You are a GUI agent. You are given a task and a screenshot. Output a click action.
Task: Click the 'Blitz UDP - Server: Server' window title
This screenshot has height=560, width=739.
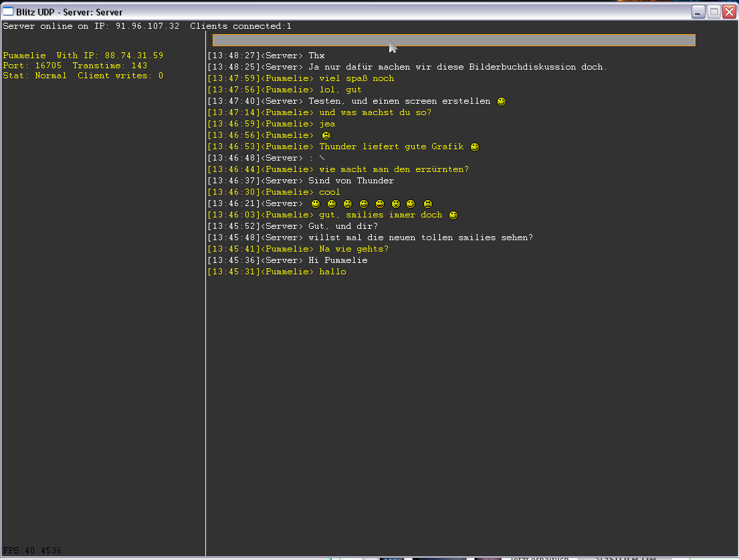click(70, 12)
